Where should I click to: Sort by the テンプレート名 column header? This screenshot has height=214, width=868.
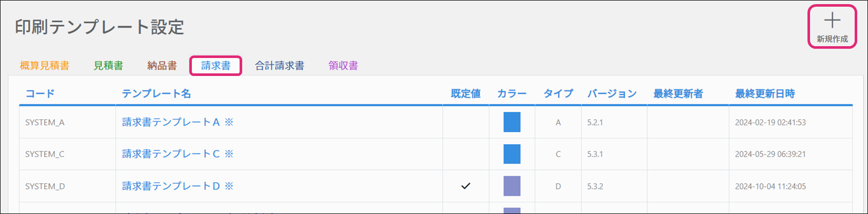156,94
